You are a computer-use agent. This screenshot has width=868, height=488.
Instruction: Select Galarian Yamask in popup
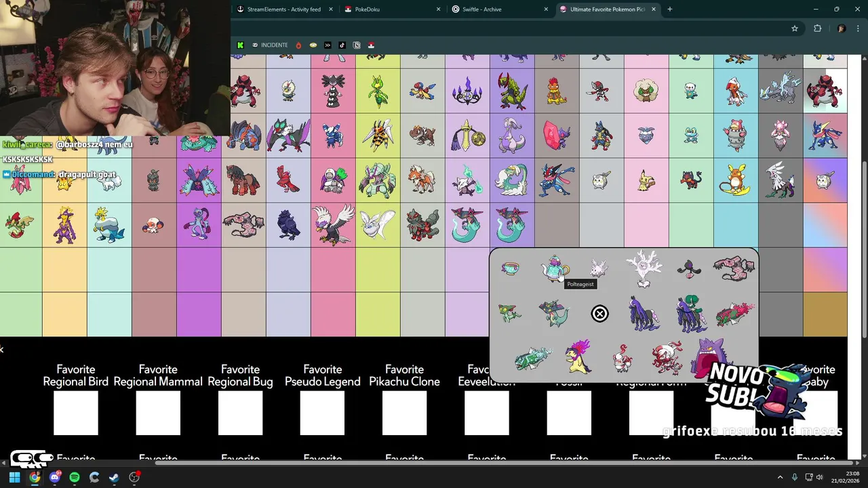tap(690, 270)
